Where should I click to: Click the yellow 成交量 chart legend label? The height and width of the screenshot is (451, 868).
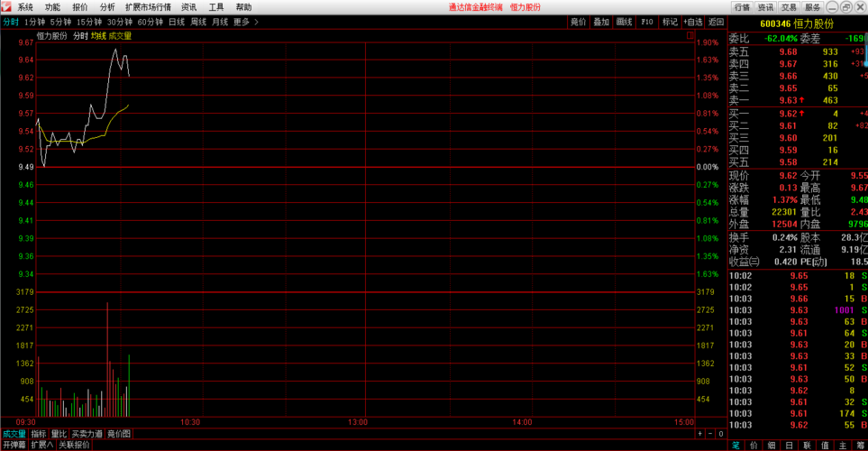(x=120, y=36)
